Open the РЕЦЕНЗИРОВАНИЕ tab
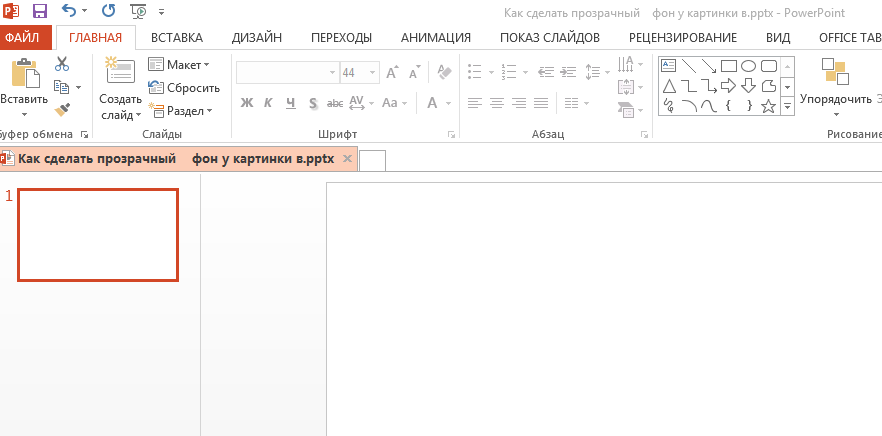882x436 pixels. (683, 38)
